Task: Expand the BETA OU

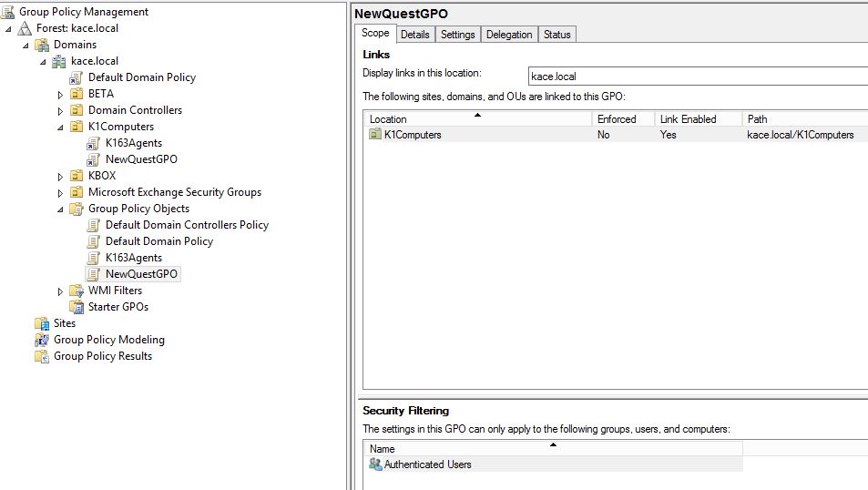Action: pos(60,95)
